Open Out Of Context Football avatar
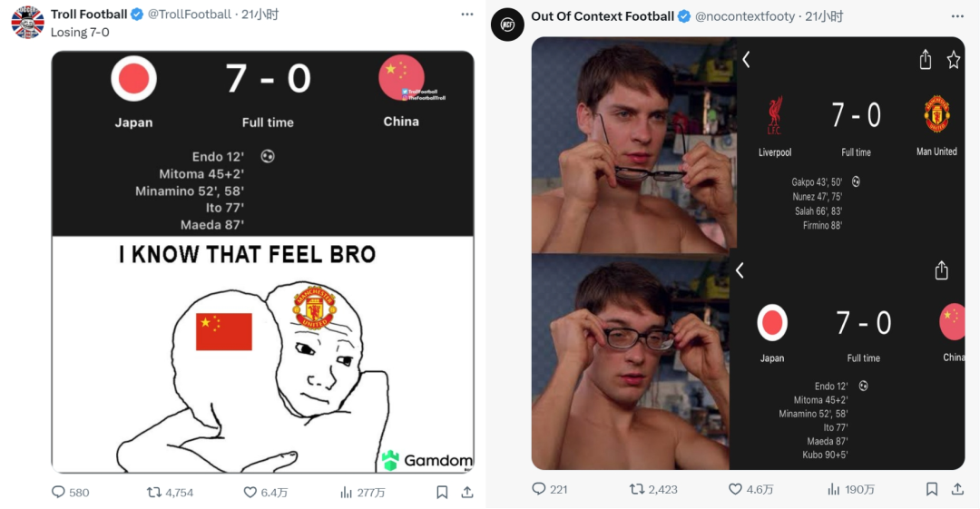 point(507,24)
